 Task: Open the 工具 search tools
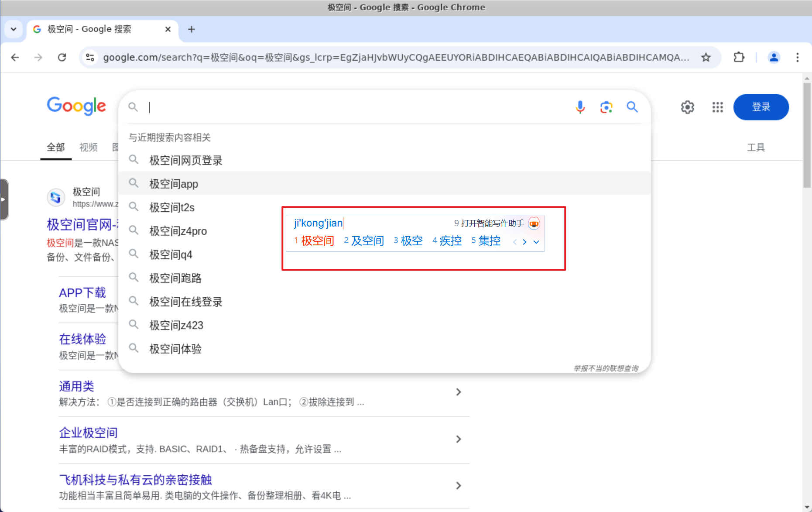pos(756,148)
